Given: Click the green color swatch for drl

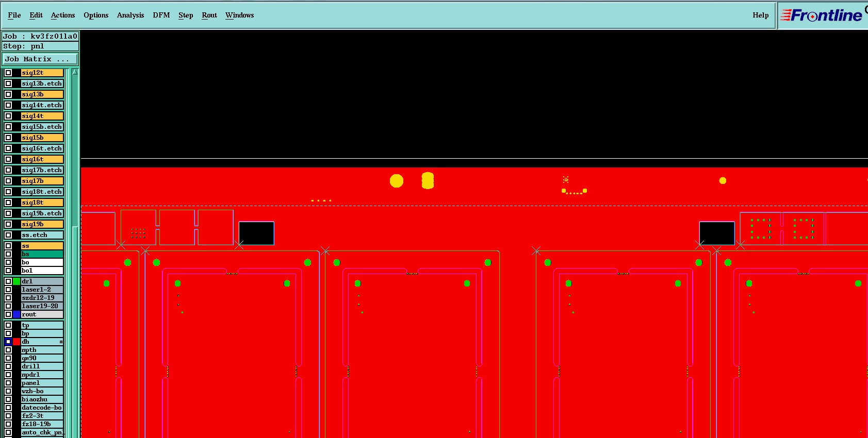Looking at the screenshot, I should 17,281.
